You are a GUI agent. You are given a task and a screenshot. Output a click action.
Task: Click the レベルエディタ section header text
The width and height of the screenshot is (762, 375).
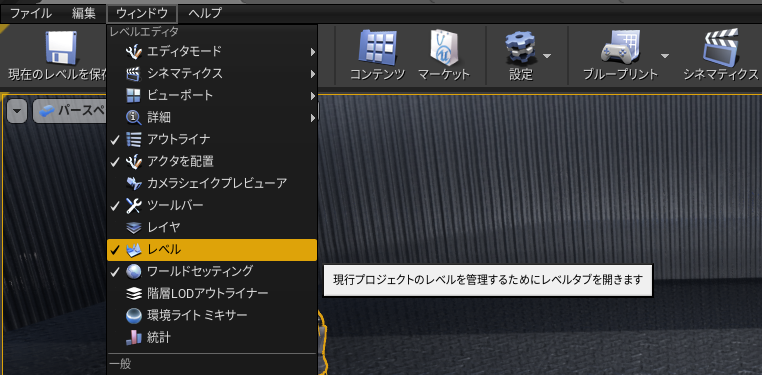click(x=144, y=33)
